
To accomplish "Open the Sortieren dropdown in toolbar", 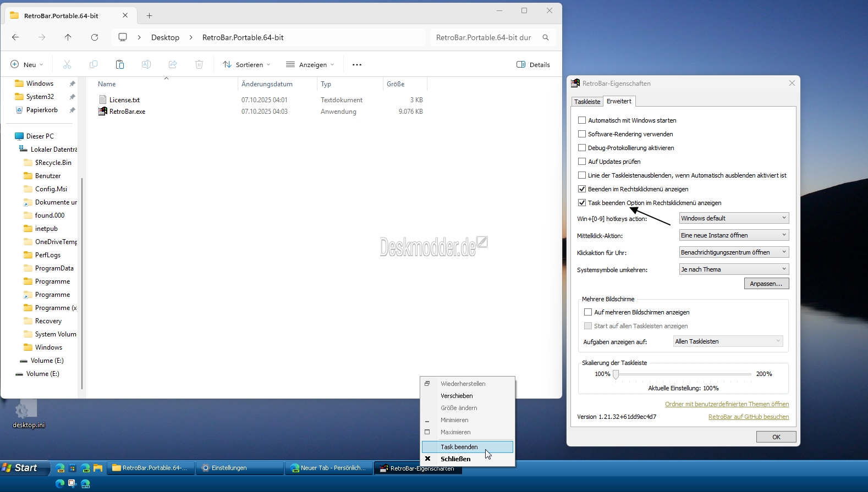I will click(246, 64).
